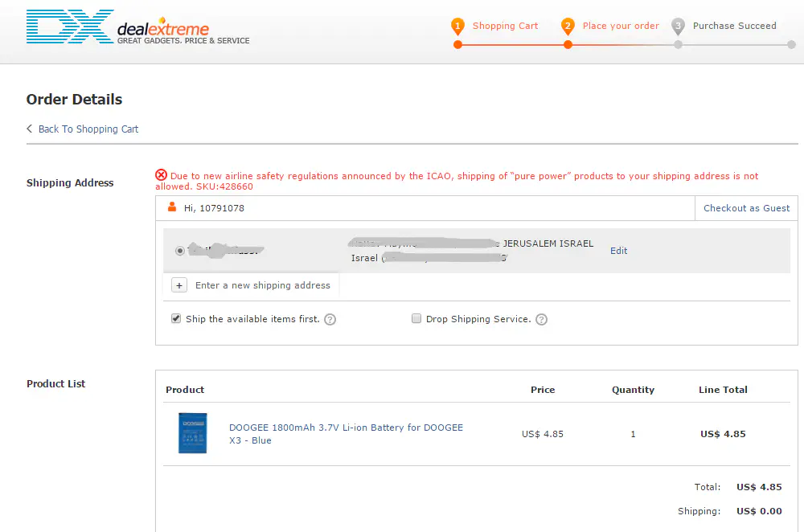
Task: Select the Jerusalem Israel address radio button
Action: tap(179, 251)
